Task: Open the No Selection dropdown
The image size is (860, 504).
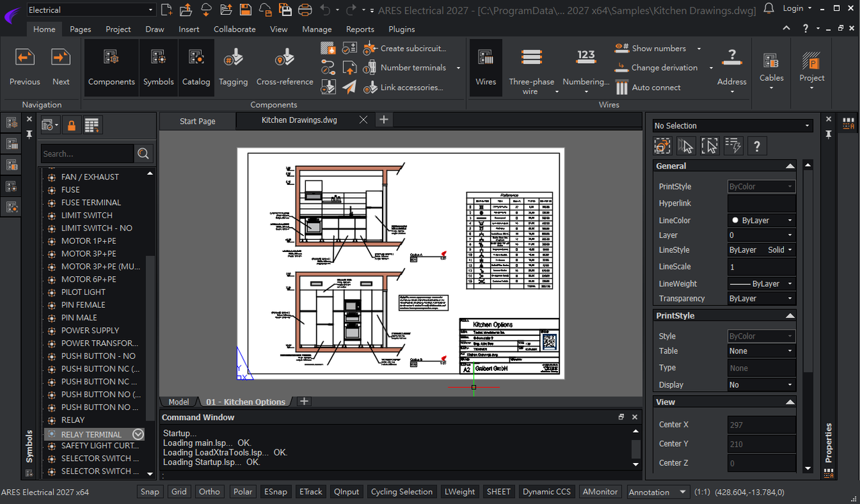Action: pyautogui.click(x=732, y=126)
